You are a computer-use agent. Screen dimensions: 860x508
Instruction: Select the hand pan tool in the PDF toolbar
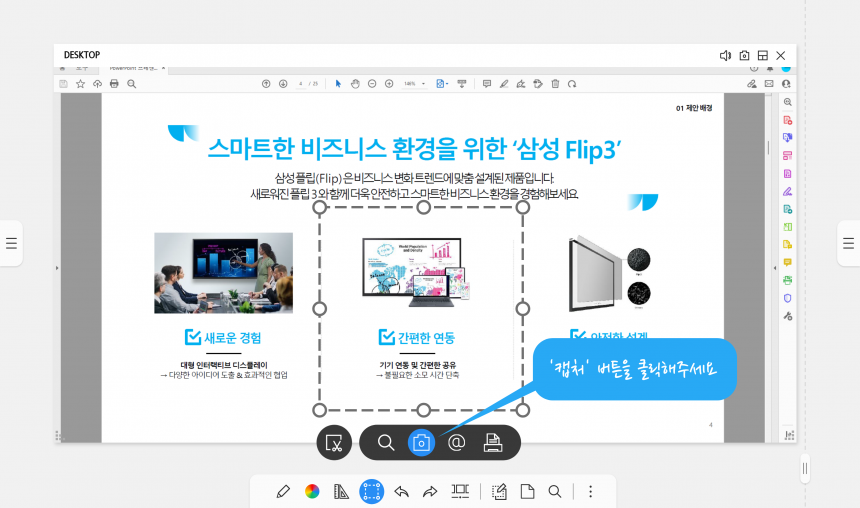tap(355, 84)
